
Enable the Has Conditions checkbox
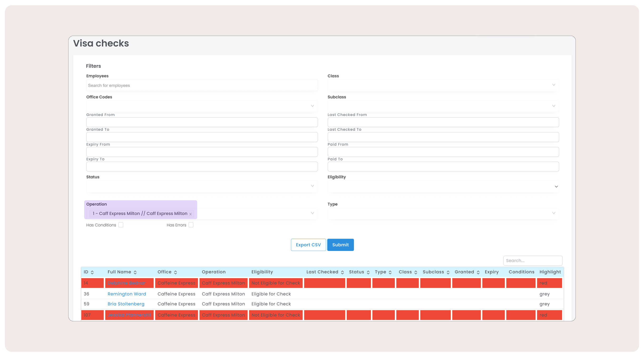(121, 225)
